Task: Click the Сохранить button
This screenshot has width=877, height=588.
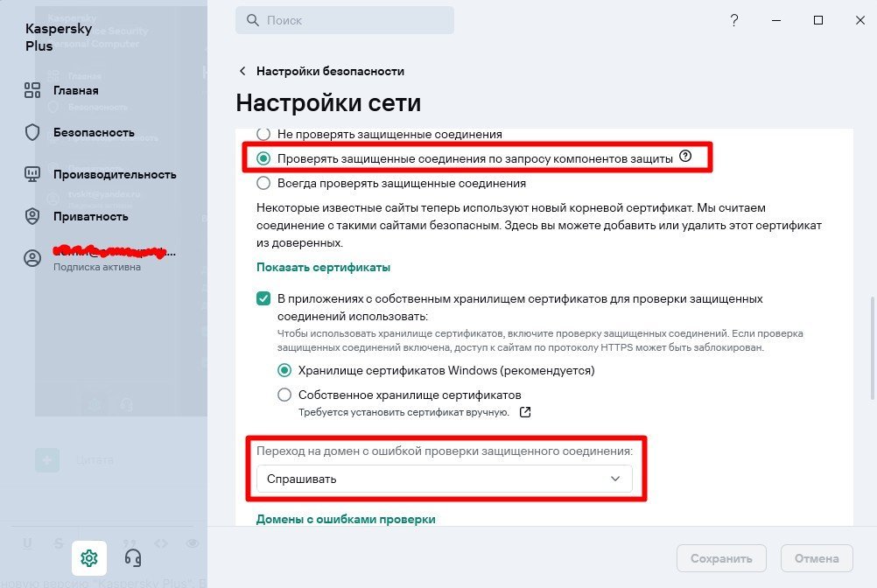Action: (x=721, y=558)
